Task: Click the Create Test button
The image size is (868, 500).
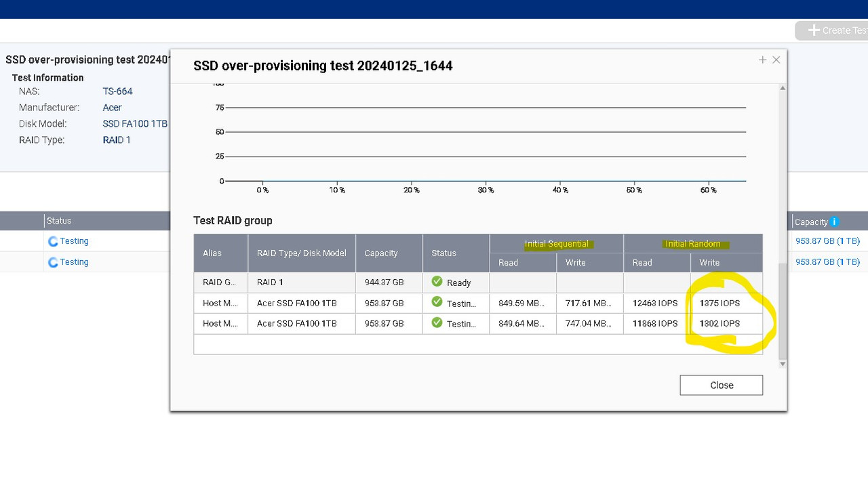Action: click(833, 30)
